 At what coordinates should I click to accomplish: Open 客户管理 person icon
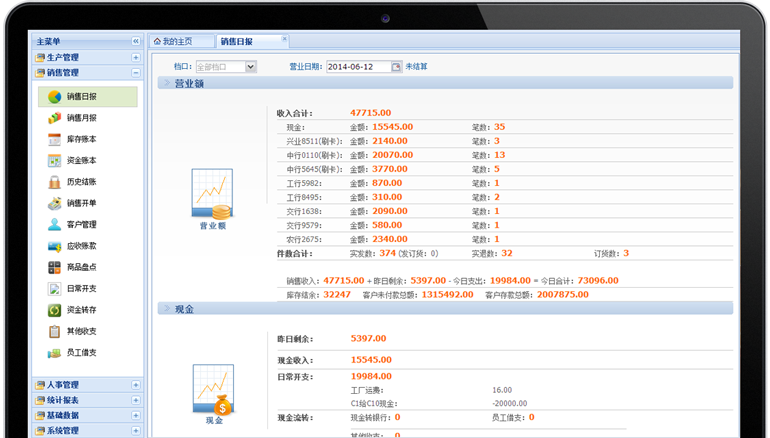(x=55, y=224)
